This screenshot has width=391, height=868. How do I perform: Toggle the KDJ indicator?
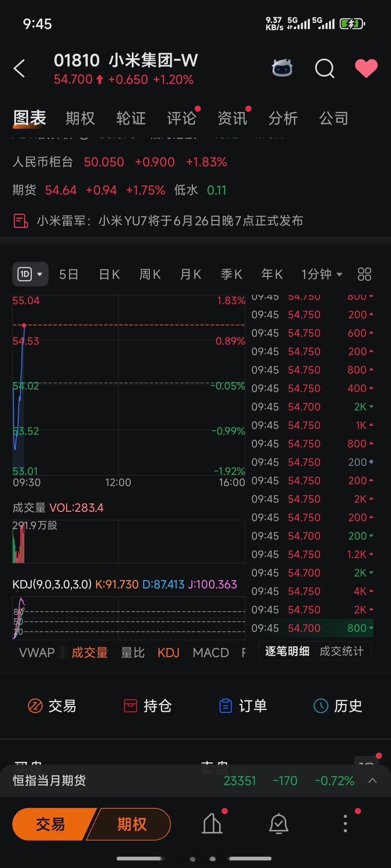click(168, 652)
